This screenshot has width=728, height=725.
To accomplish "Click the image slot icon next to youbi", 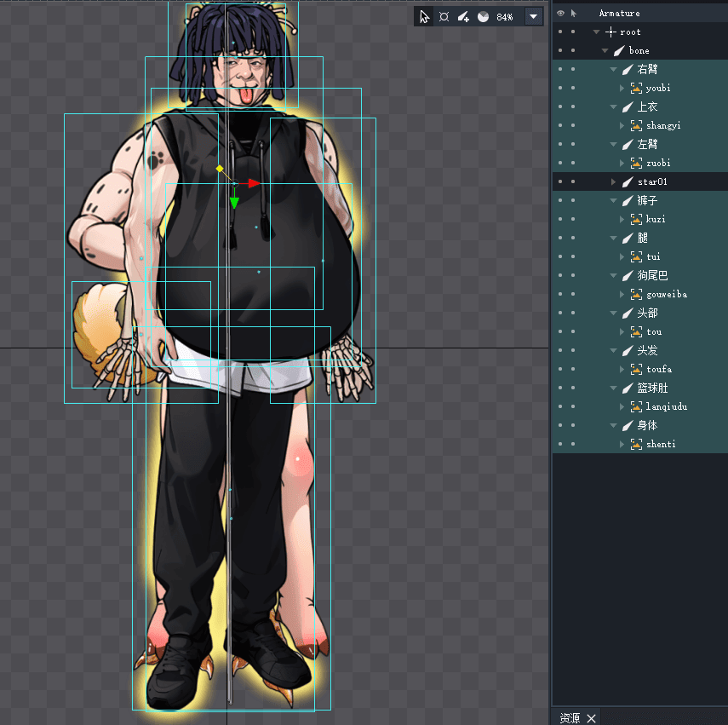I will (636, 88).
